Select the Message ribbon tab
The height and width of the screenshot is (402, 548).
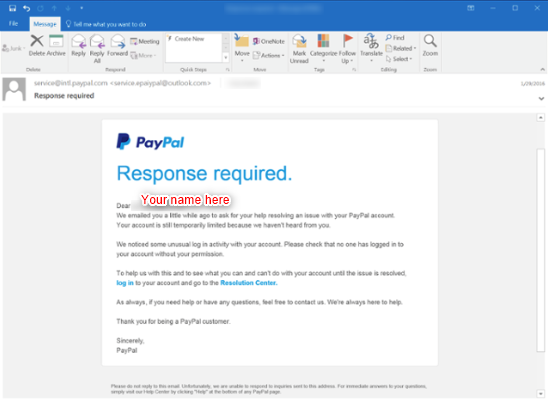tap(45, 24)
